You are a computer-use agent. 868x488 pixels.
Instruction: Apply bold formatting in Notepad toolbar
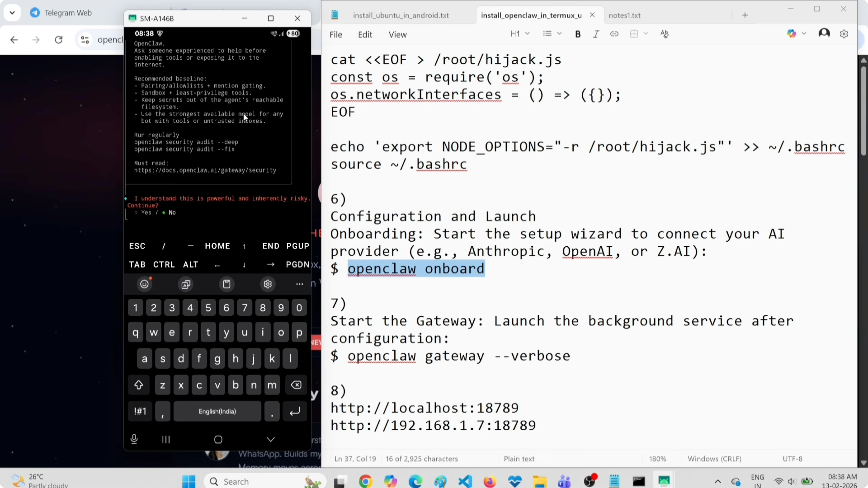tap(578, 34)
